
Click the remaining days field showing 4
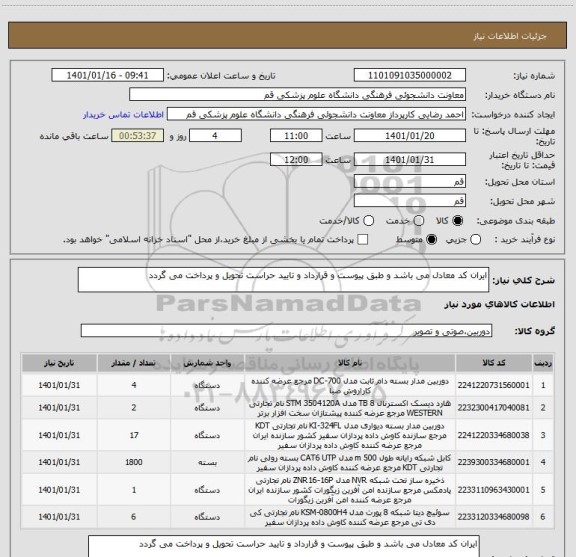215,136
